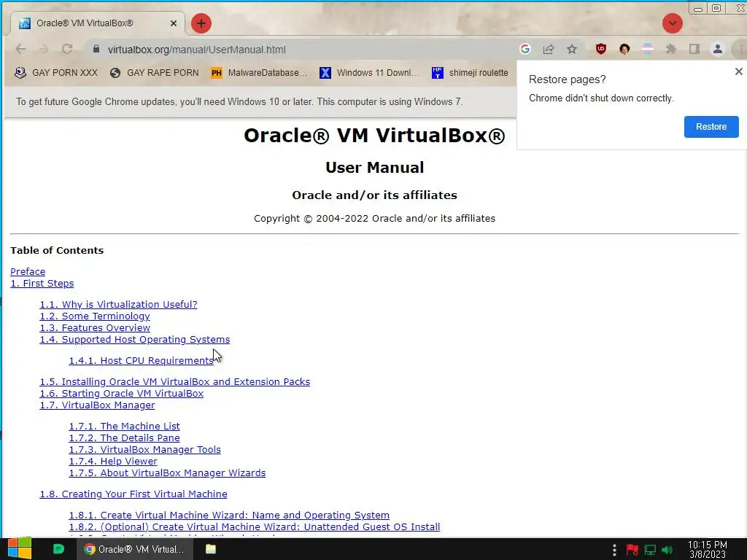Open the Windows 11 Downl... bookmark
This screenshot has height=560, width=747.
pyautogui.click(x=369, y=73)
